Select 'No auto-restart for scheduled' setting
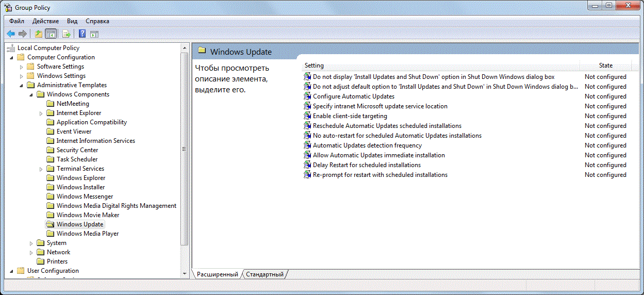The image size is (644, 295). pos(397,136)
